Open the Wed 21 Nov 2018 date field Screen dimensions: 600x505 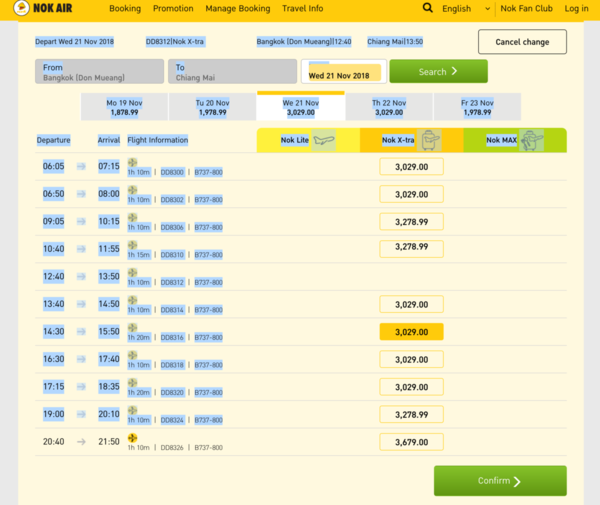[x=344, y=71]
